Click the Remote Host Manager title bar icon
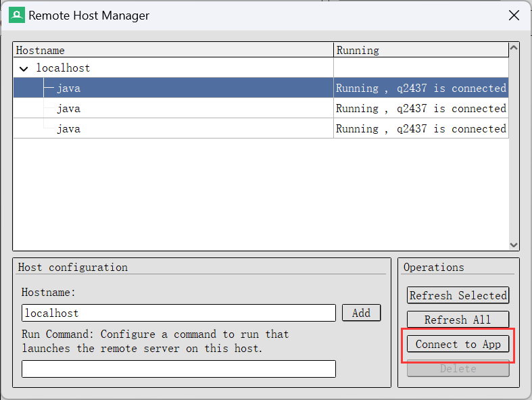Image resolution: width=532 pixels, height=400 pixels. pos(17,16)
